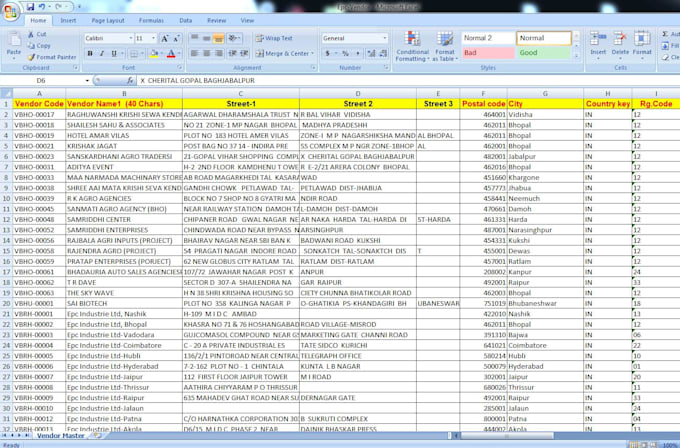This screenshot has height=448, width=680.
Task: Click the Increase Font Size icon
Action: pyautogui.click(x=166, y=38)
